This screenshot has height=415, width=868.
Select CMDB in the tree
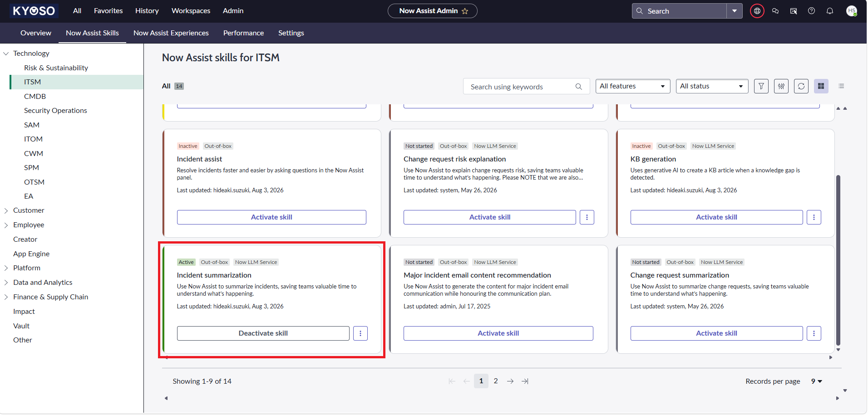pyautogui.click(x=35, y=97)
